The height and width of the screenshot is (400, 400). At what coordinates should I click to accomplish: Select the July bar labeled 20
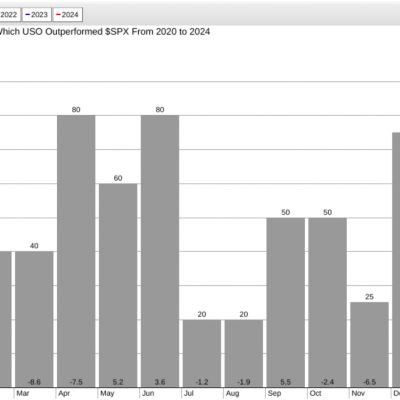(202, 353)
